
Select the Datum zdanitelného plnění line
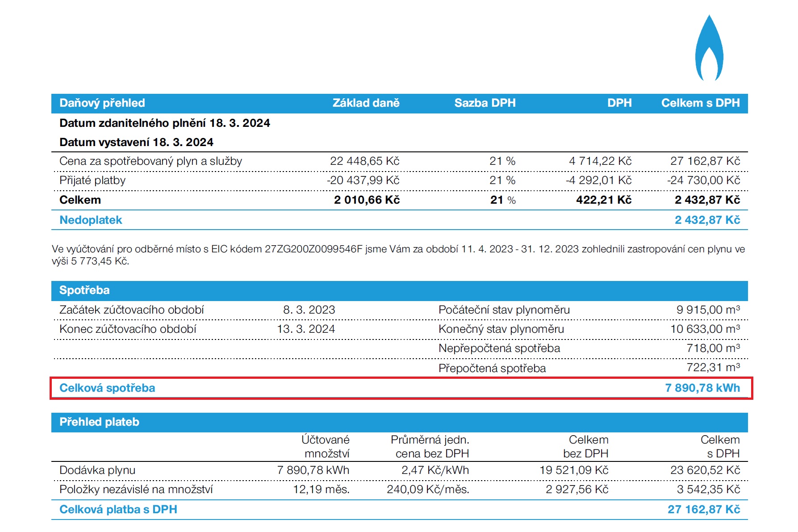pos(164,123)
